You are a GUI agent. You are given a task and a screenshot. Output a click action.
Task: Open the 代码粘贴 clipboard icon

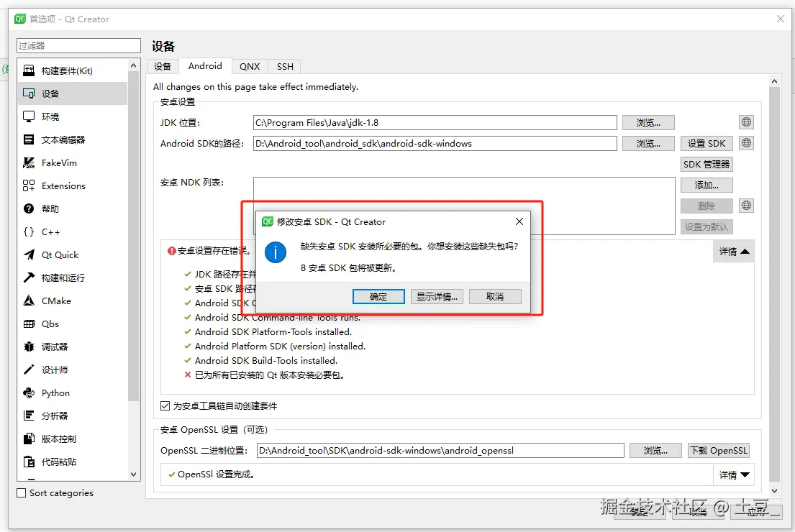pyautogui.click(x=29, y=462)
